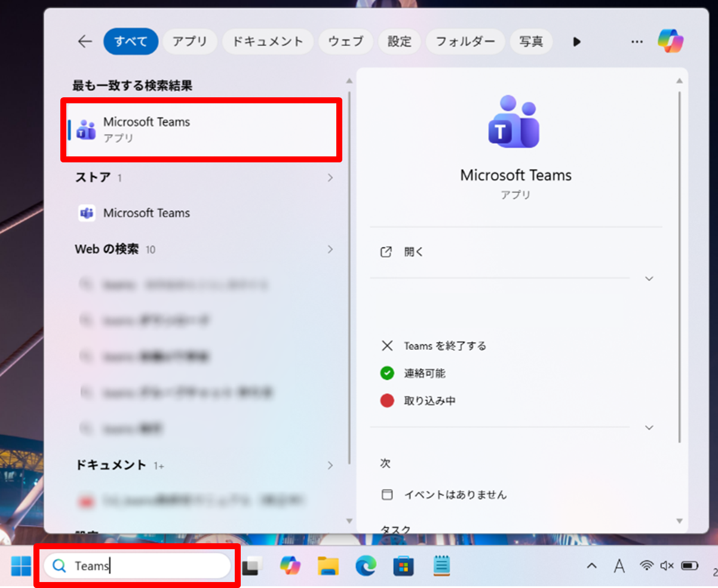
Task: Open Notepad from the taskbar
Action: click(441, 565)
